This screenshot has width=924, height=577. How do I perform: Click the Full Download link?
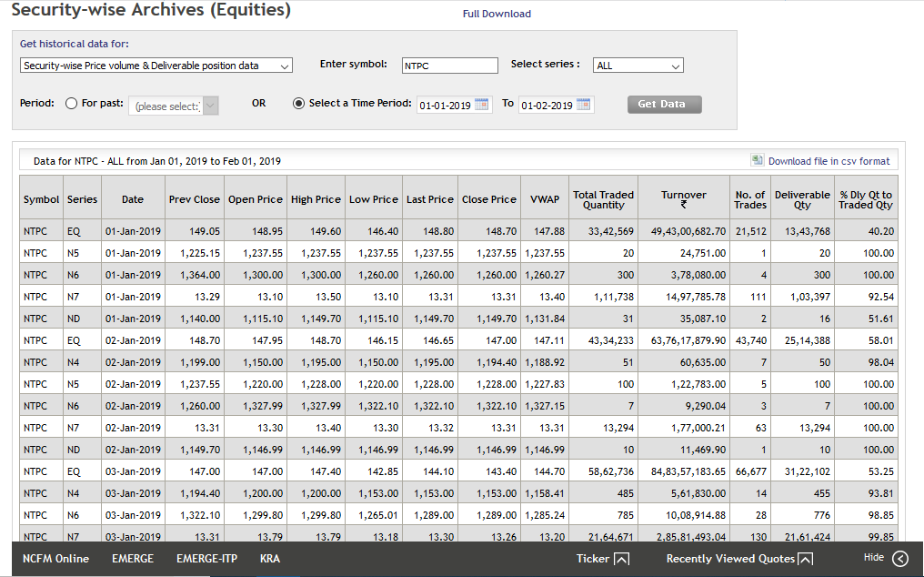point(497,14)
